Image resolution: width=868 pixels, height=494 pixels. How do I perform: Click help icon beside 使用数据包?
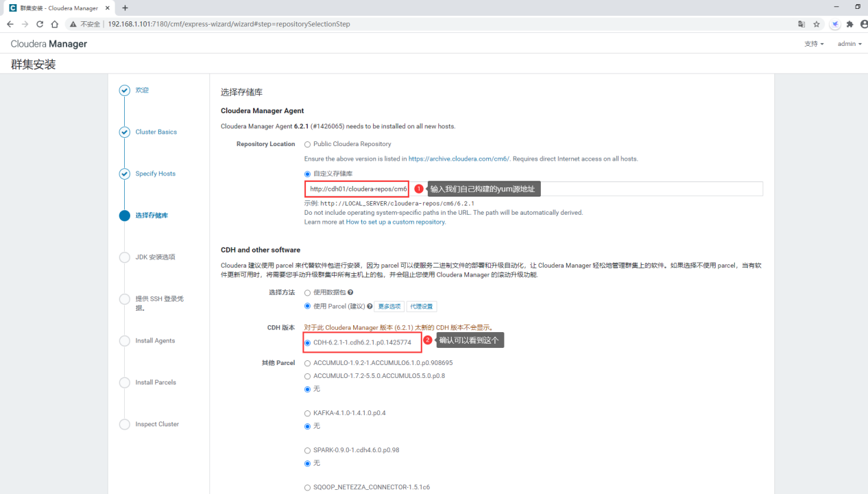(350, 292)
